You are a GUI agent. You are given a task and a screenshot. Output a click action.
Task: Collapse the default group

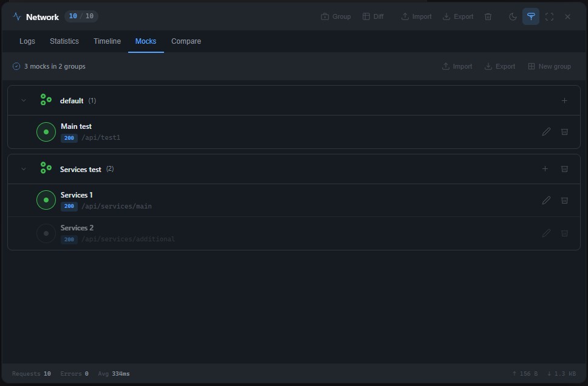click(x=24, y=100)
